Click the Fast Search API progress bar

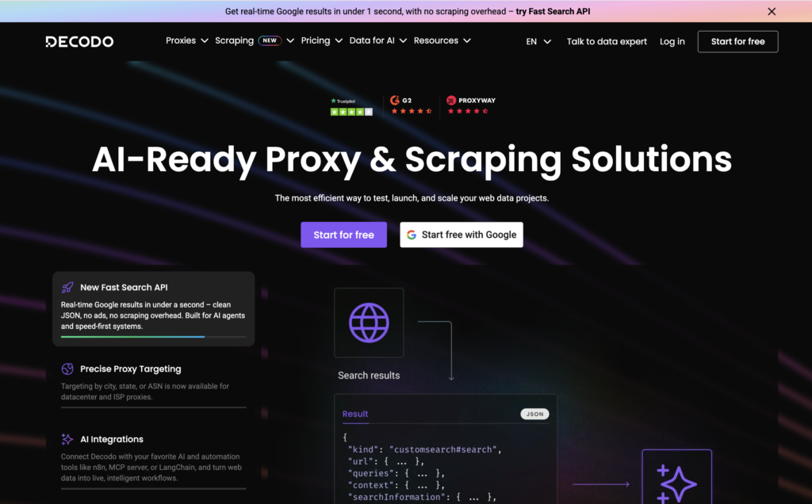click(153, 337)
